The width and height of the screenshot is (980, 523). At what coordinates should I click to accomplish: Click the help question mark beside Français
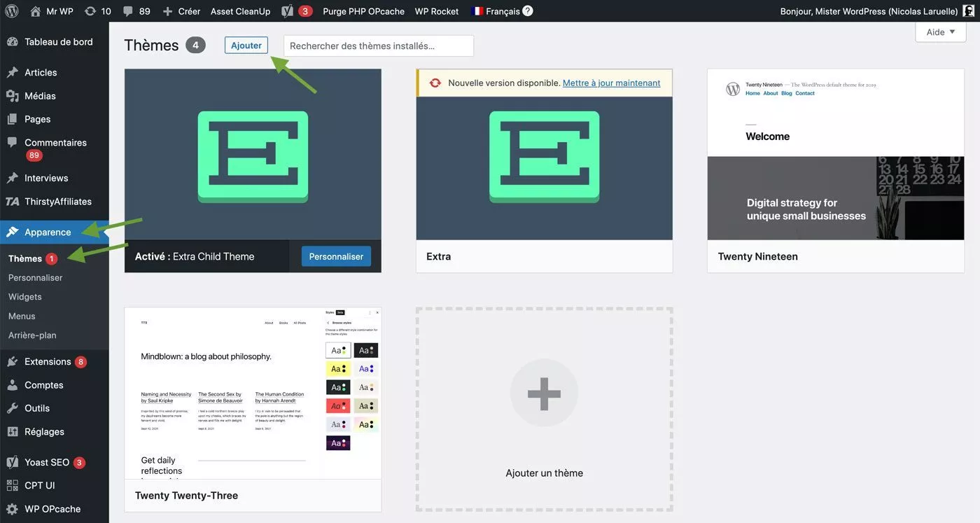(528, 11)
